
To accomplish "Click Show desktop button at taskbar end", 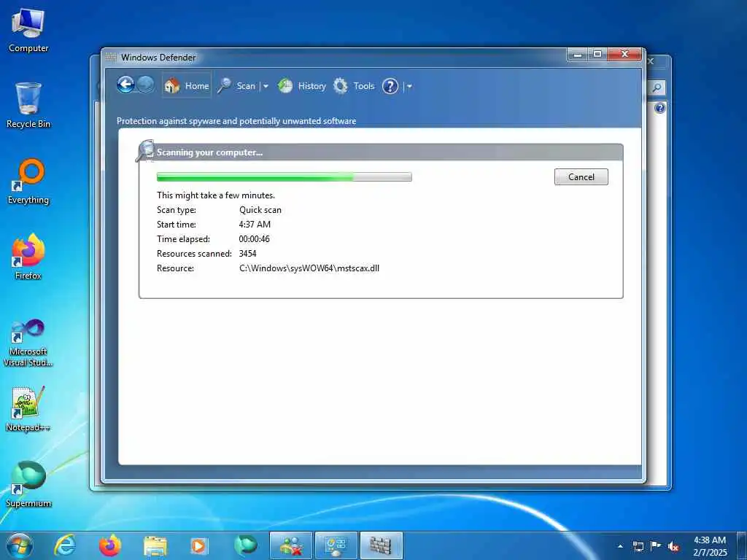I will [742, 545].
